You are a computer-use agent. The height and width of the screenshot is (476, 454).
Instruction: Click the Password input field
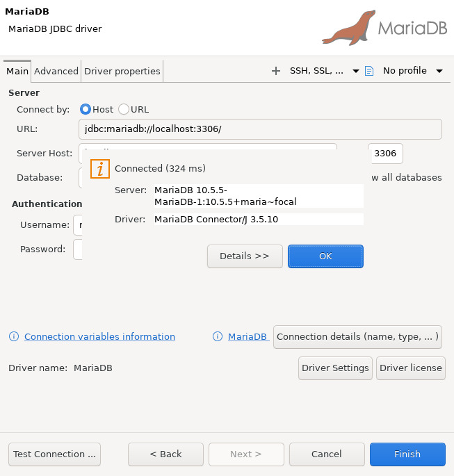point(78,249)
